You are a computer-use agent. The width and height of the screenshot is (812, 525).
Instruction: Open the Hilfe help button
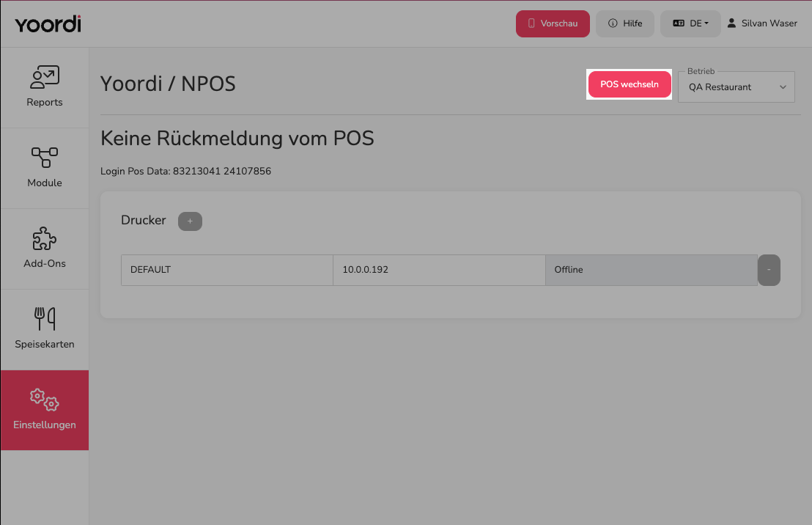click(625, 24)
